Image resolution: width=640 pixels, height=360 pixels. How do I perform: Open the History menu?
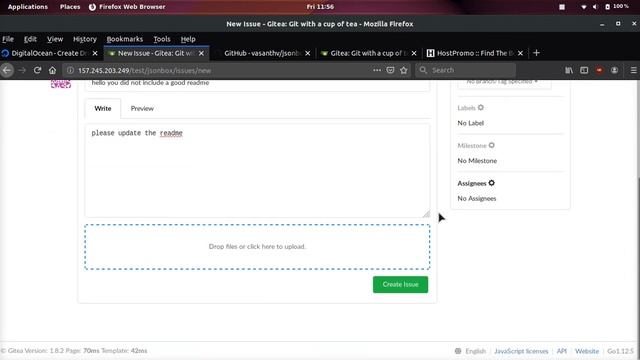point(85,39)
